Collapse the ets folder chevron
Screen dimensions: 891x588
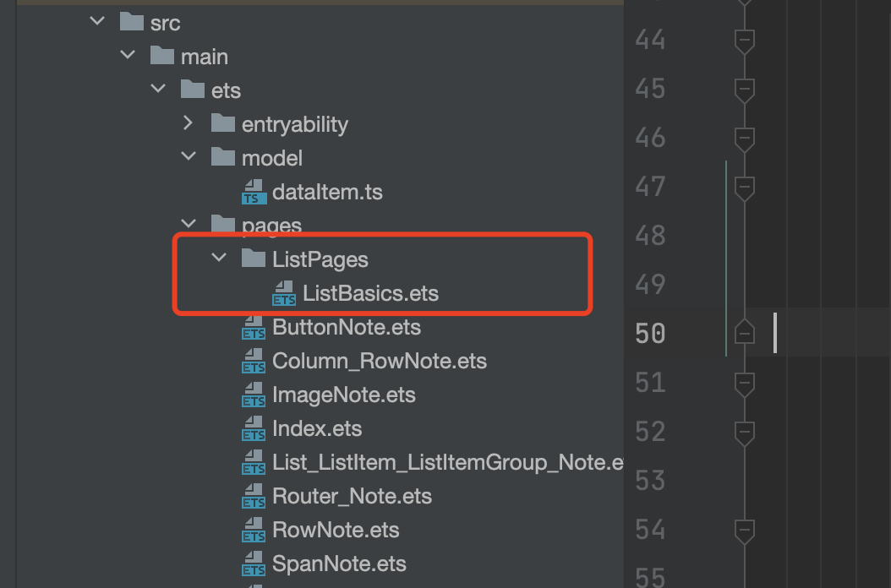(x=158, y=89)
